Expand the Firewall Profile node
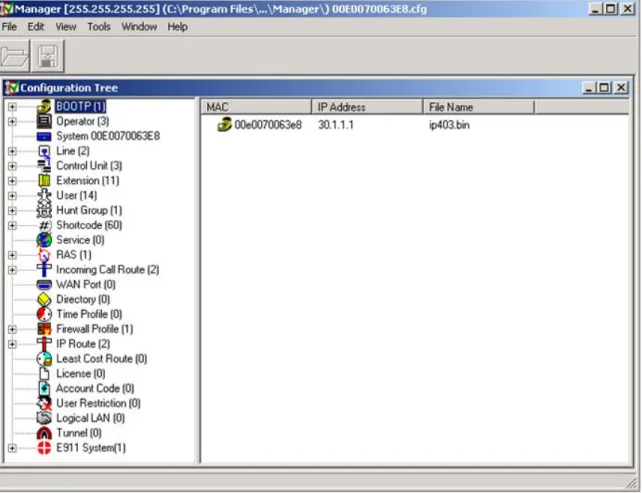Image resolution: width=642 pixels, height=493 pixels. (12, 330)
